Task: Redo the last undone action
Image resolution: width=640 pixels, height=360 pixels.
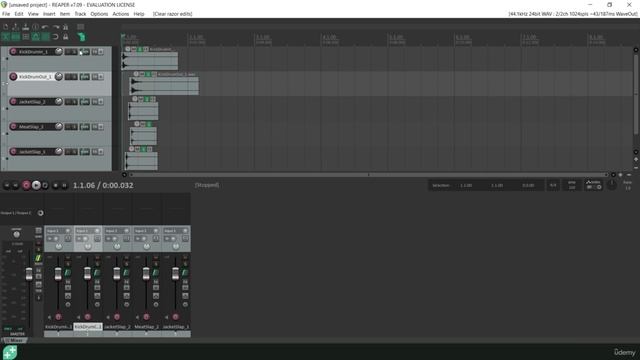Action: (x=56, y=27)
